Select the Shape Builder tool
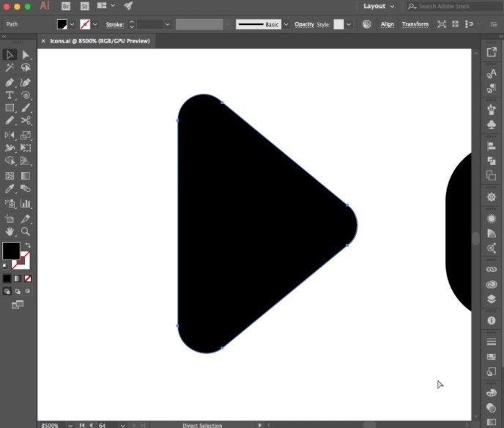The height and width of the screenshot is (428, 504). pyautogui.click(x=10, y=160)
